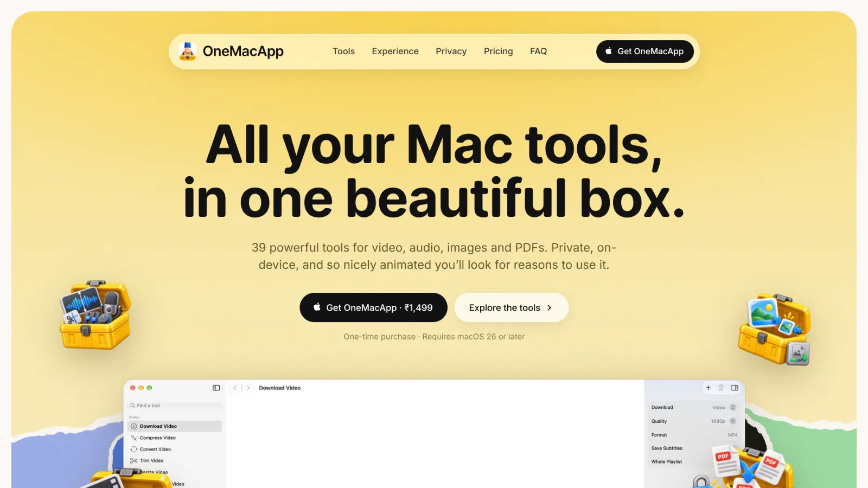The height and width of the screenshot is (488, 868).
Task: Toggle the sidebar icon in app preview
Action: click(x=216, y=388)
